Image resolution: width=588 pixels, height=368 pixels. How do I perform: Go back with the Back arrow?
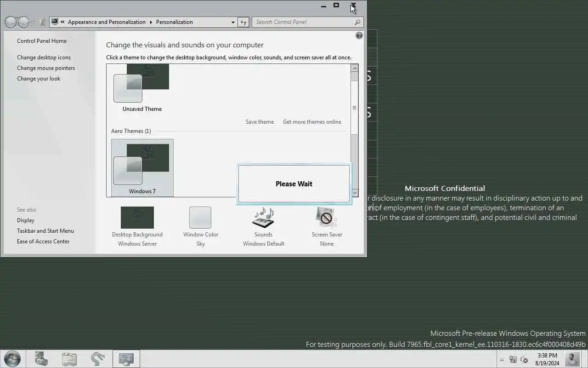[x=11, y=22]
